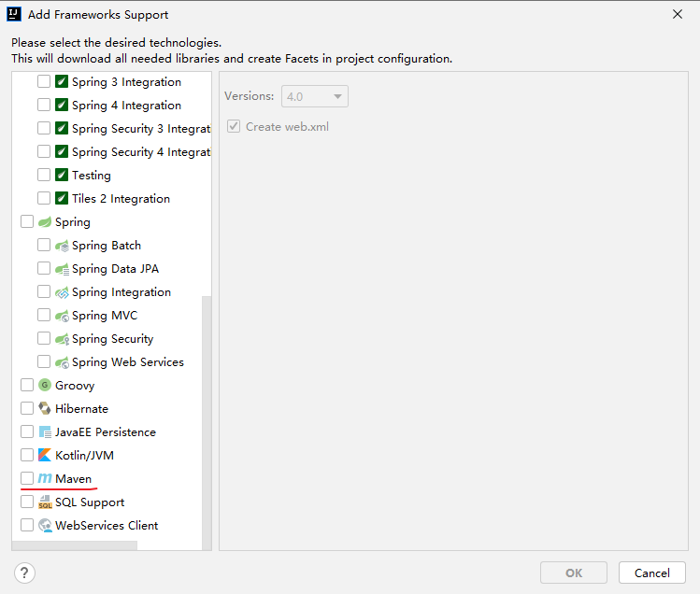
Task: Click the Spring Data JPA icon
Action: (62, 269)
